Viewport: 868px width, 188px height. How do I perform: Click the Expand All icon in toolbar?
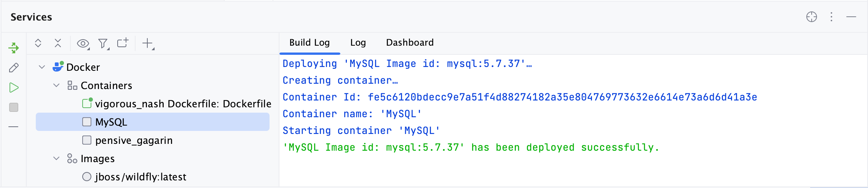click(38, 43)
